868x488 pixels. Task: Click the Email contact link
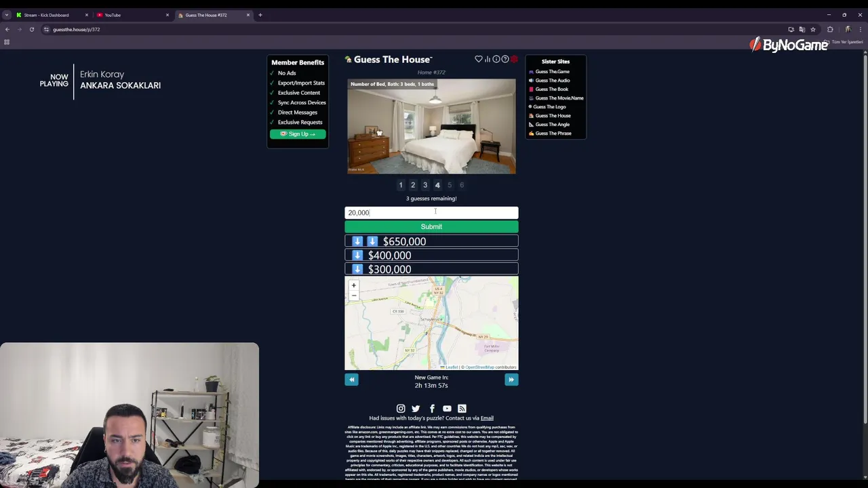(487, 418)
